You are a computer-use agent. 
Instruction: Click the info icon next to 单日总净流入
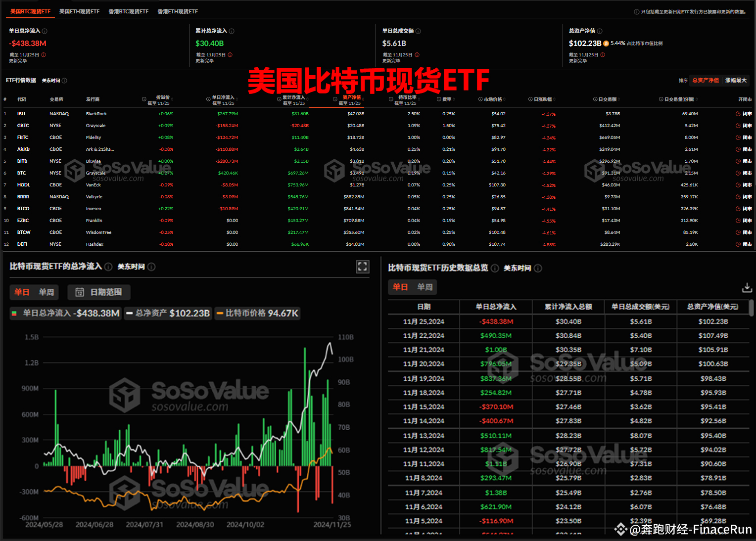44,31
